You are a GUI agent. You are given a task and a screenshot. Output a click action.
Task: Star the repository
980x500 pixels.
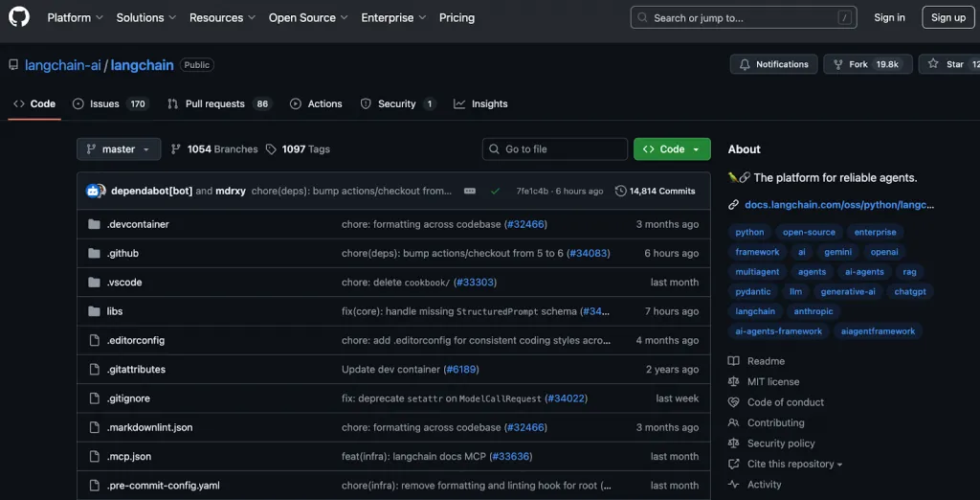click(x=948, y=64)
